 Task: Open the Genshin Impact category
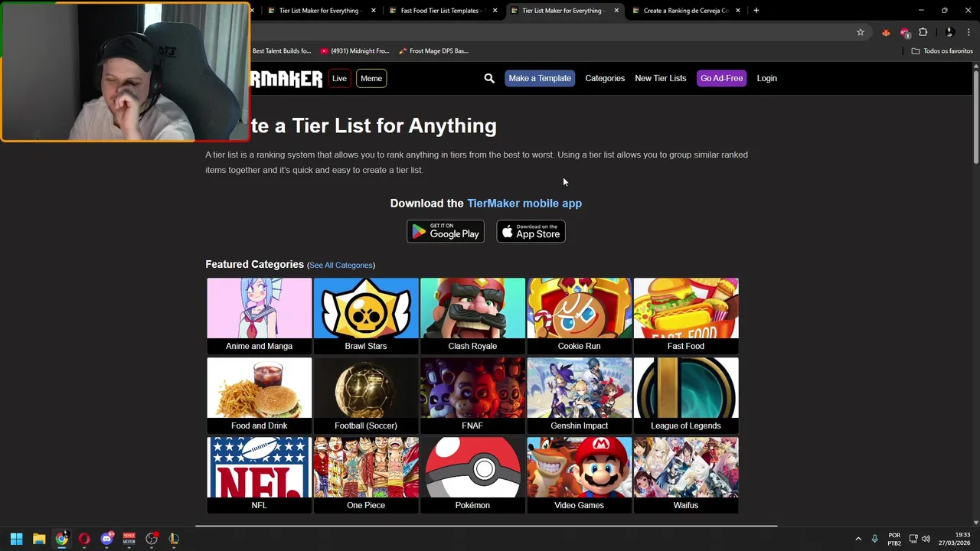click(x=579, y=395)
